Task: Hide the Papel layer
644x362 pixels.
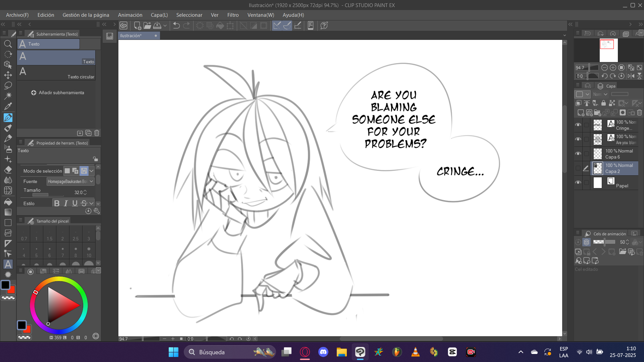Action: (578, 182)
